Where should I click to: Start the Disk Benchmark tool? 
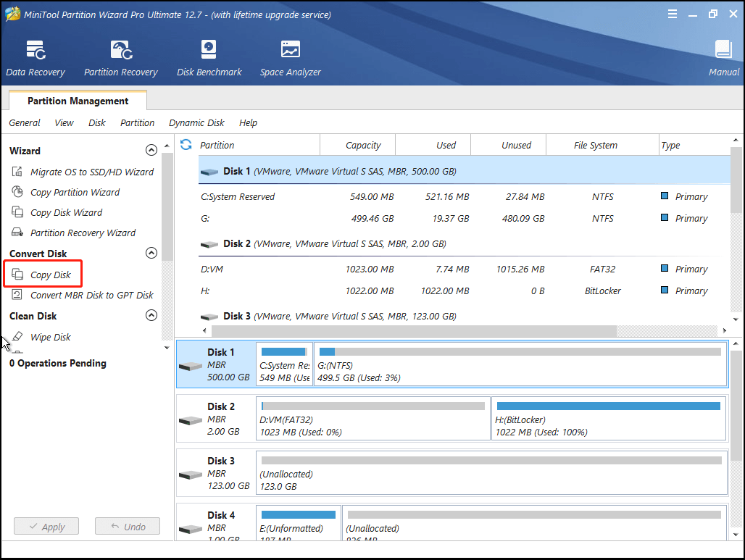[209, 58]
